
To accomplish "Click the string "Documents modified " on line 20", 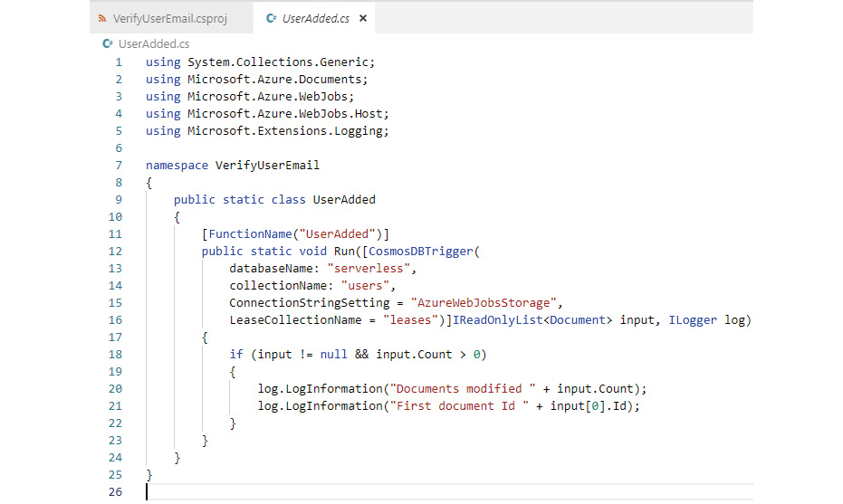I will [x=463, y=389].
